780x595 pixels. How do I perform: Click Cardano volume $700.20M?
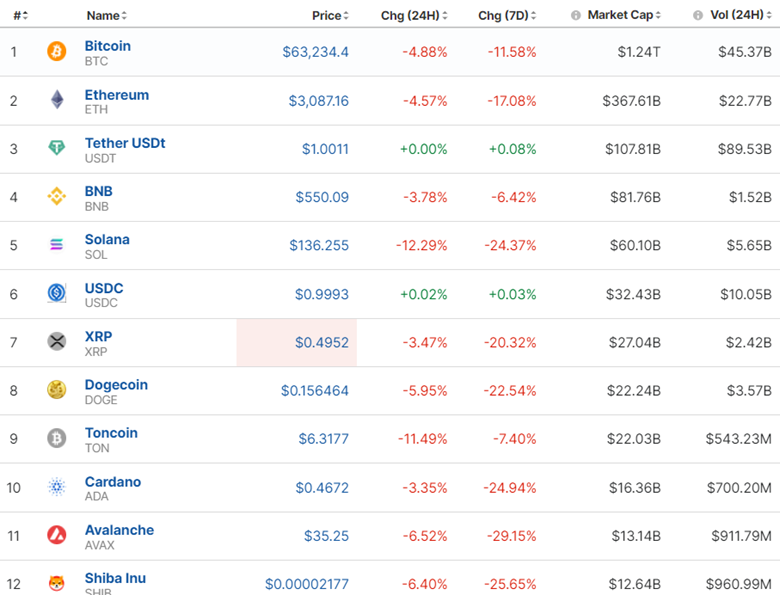pyautogui.click(x=739, y=488)
